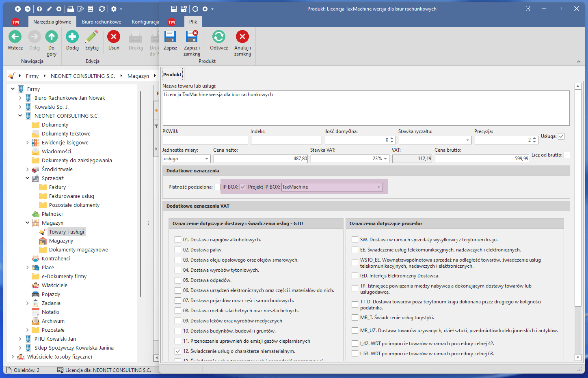The width and height of the screenshot is (588, 378).
Task: Click the Edytuj pencil icon
Action: (x=92, y=37)
